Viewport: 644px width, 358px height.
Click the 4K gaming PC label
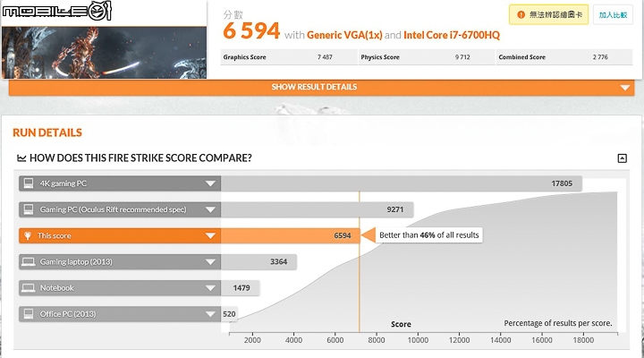[x=64, y=183]
